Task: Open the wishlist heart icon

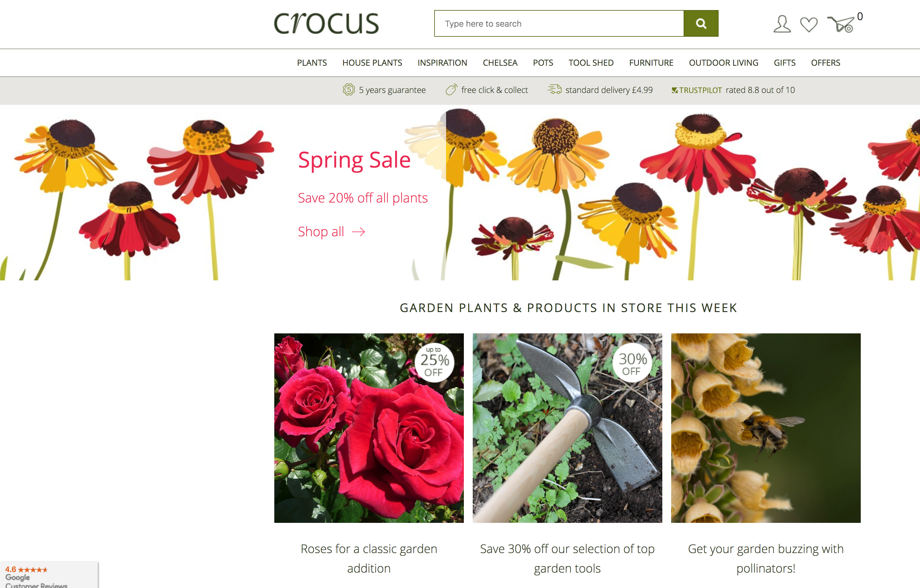Action: coord(809,25)
